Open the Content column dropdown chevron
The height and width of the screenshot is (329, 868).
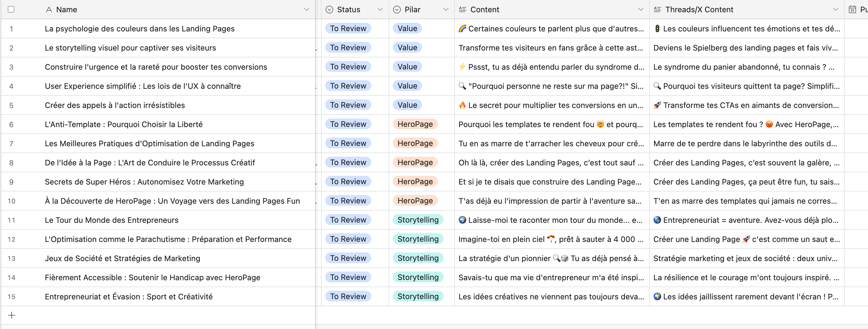[640, 10]
